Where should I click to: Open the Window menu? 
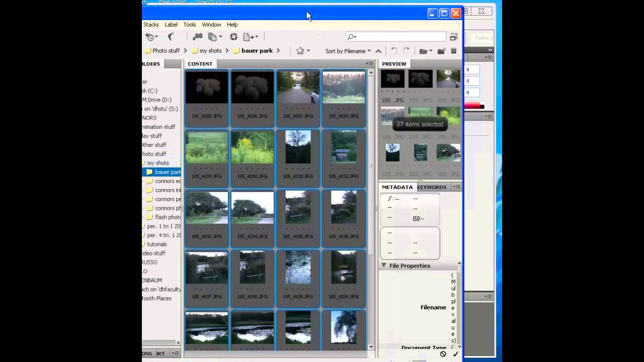(211, 25)
